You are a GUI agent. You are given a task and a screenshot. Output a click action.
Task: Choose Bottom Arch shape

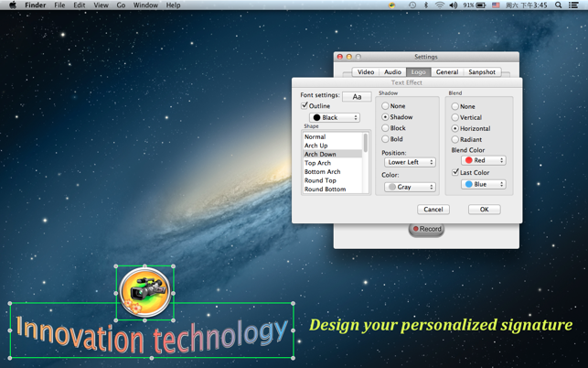[x=332, y=171]
